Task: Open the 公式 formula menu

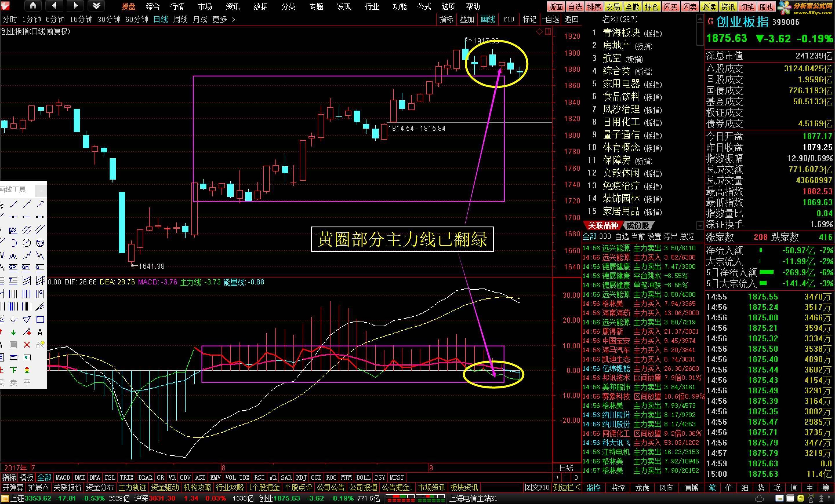Action: click(x=424, y=6)
